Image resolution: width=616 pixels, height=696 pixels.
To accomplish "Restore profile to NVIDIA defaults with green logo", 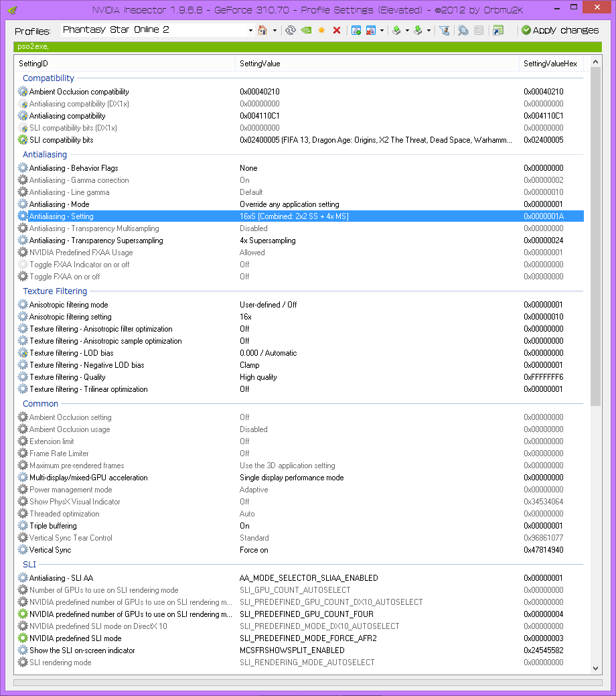I will point(306,30).
